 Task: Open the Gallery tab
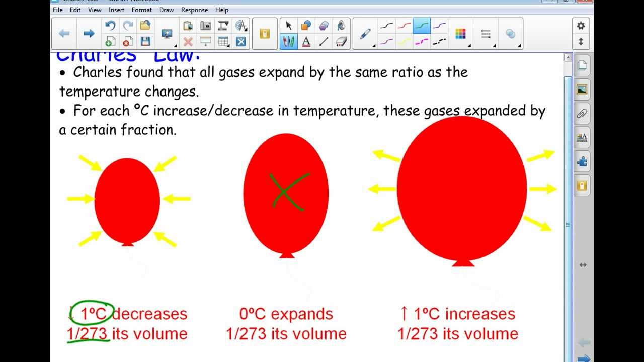[582, 89]
